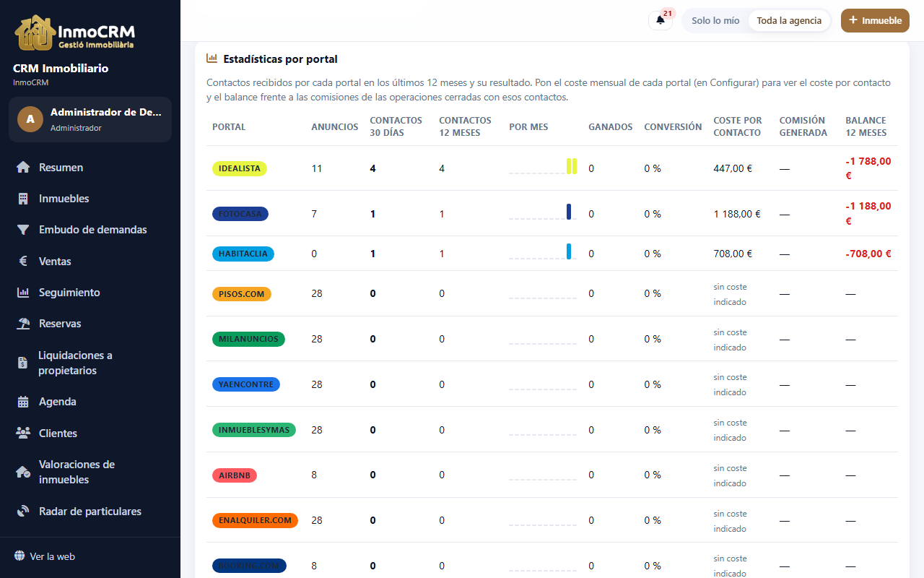This screenshot has height=578, width=924.
Task: Click Fotocasa's anuncios count 7
Action: [314, 214]
